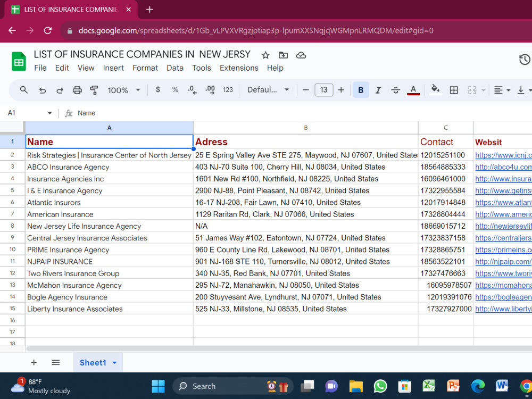Format as percent

pos(175,89)
